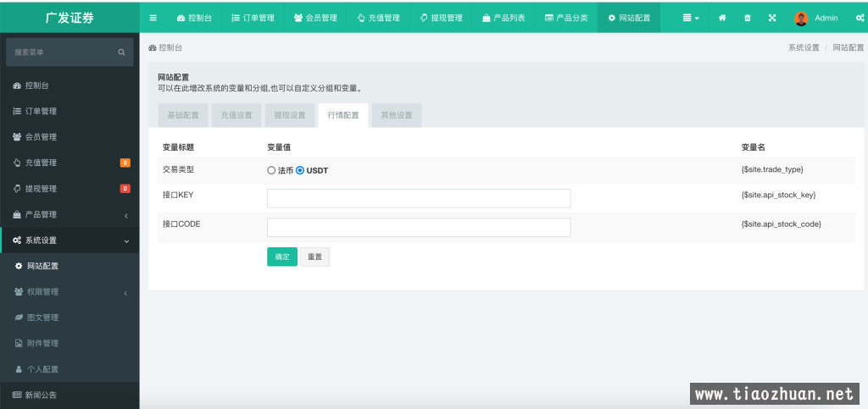Click the 接口CODE row label
Viewport: 868px width, 409px height.
pyautogui.click(x=181, y=224)
